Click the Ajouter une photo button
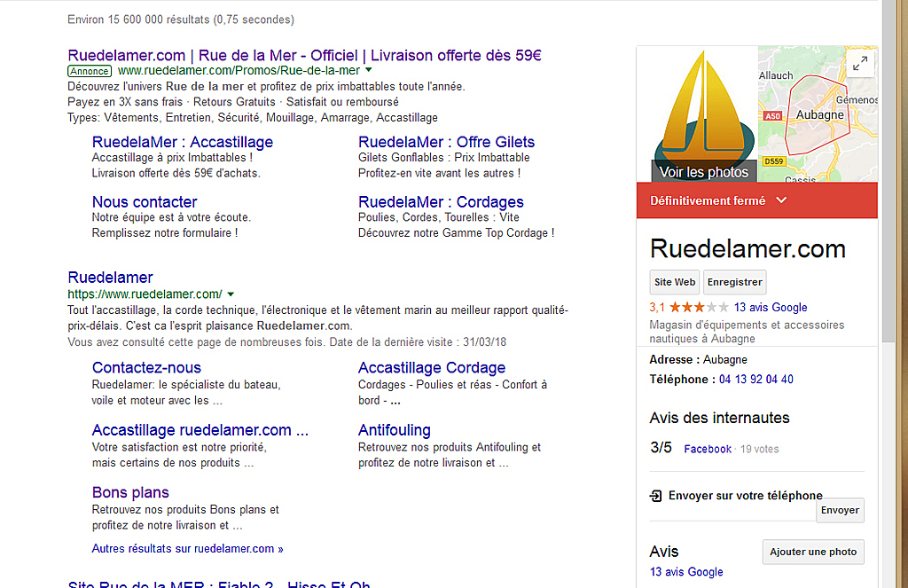908x588 pixels. coord(813,553)
